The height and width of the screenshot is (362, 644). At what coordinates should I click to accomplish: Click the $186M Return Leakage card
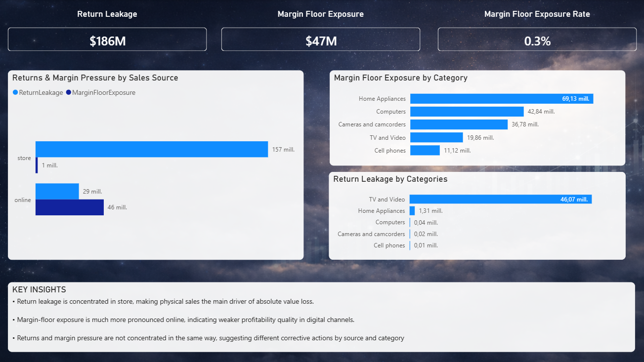107,39
